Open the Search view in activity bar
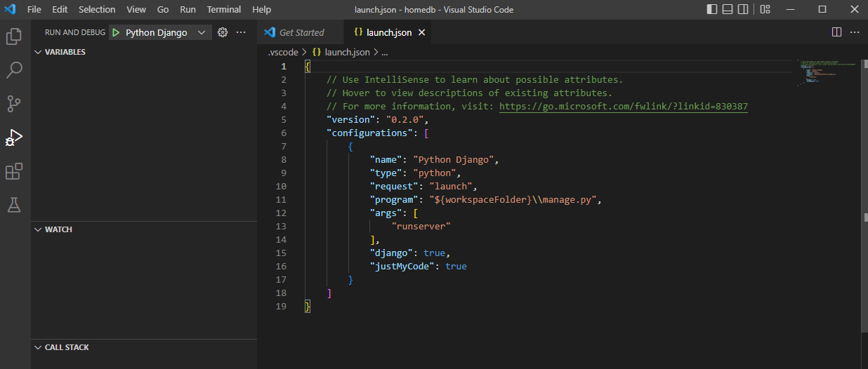The width and height of the screenshot is (868, 369). [x=14, y=69]
